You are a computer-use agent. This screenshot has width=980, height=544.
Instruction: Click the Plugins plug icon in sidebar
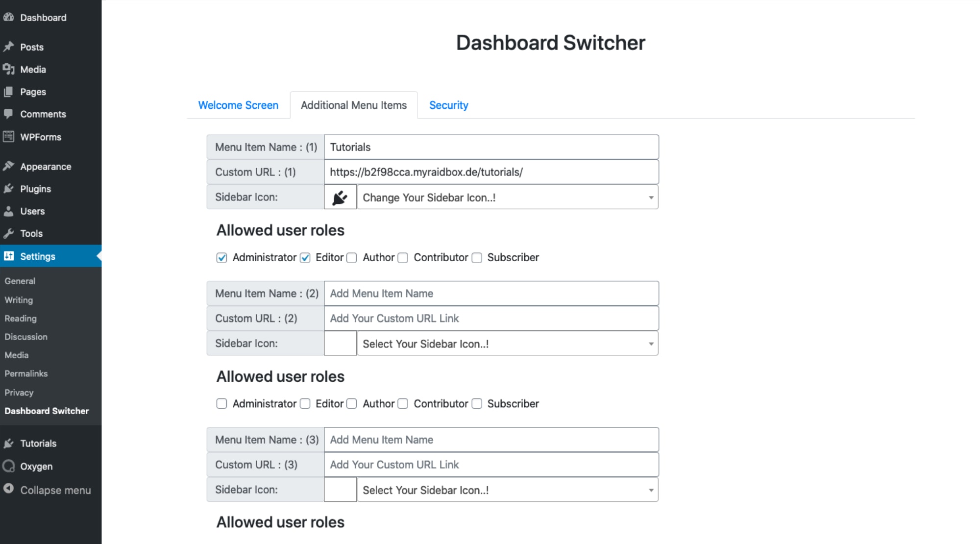(8, 189)
